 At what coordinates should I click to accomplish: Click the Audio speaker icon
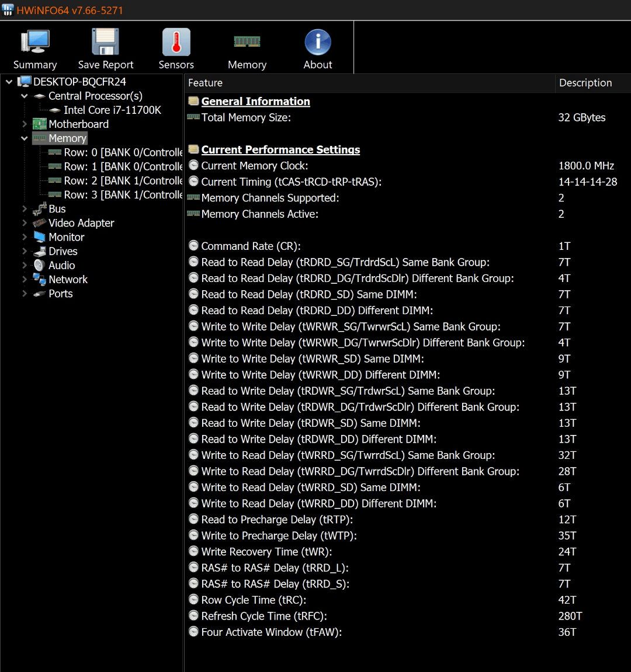40,265
